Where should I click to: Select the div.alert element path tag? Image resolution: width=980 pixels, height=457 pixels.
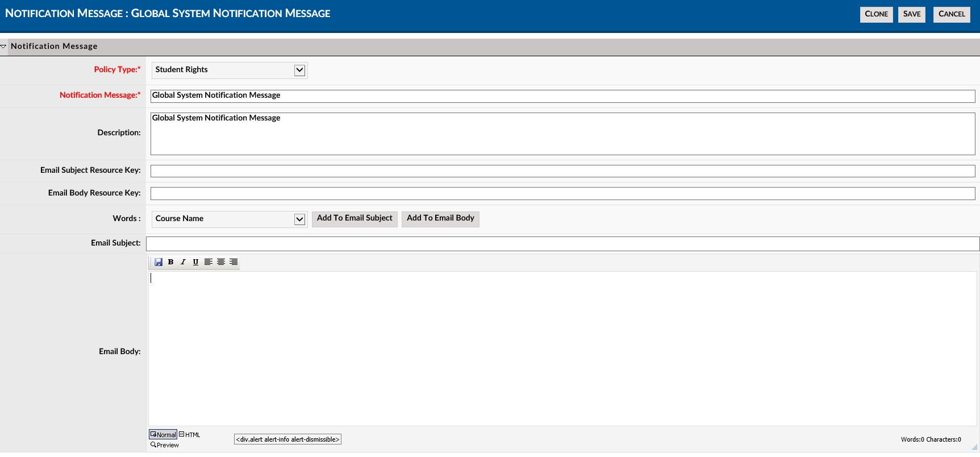[x=287, y=439]
